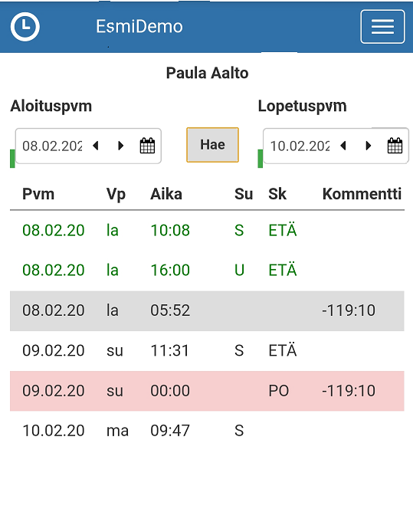This screenshot has height=532, width=413.
Task: Select the 09.02.20 11:31 entry row
Action: click(207, 351)
